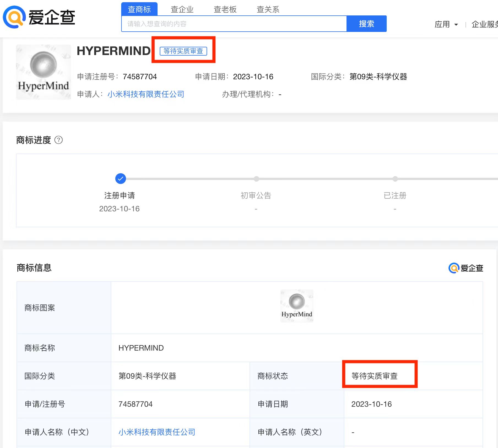The width and height of the screenshot is (498, 448).
Task: Click the 爱企查 watermark in 商标信息 panel
Action: point(466,268)
